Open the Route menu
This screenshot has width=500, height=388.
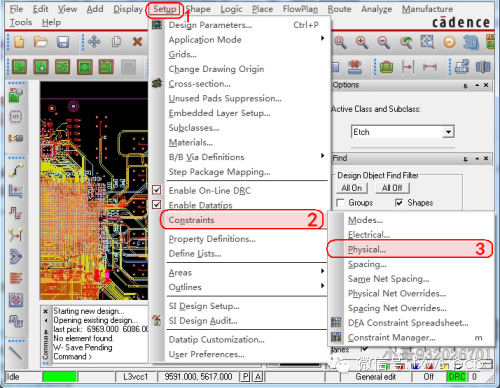(x=339, y=9)
